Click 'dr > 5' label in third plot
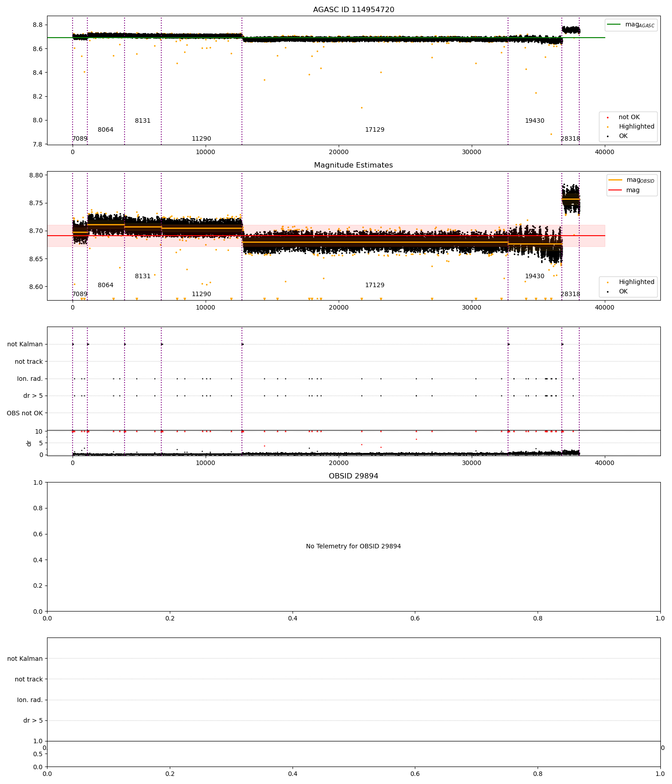This screenshot has height=784, width=672. tap(33, 396)
